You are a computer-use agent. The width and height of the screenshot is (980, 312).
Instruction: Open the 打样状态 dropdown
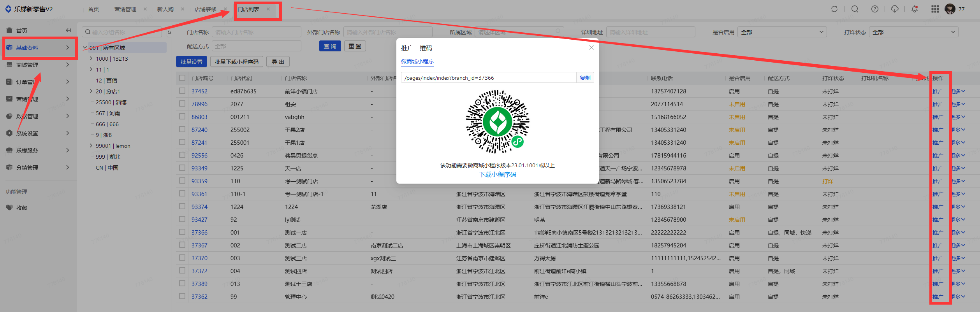pyautogui.click(x=913, y=32)
